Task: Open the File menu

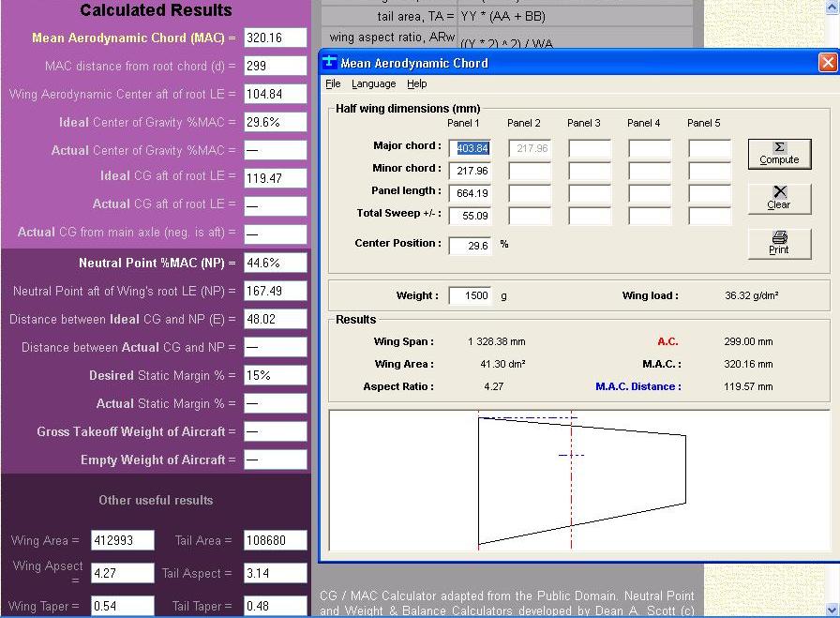Action: tap(333, 84)
